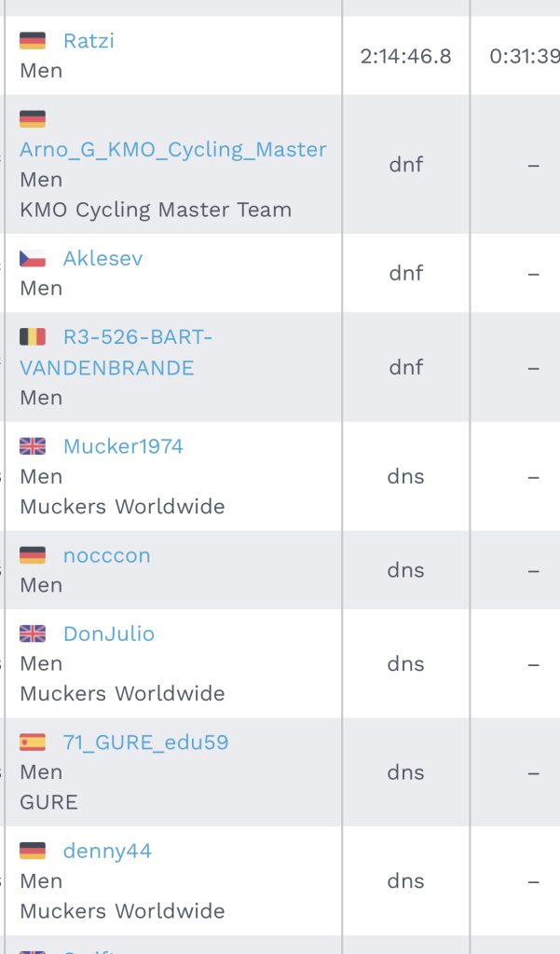Click the German flag beside Ratzi
This screenshot has width=560, height=954.
point(33,41)
